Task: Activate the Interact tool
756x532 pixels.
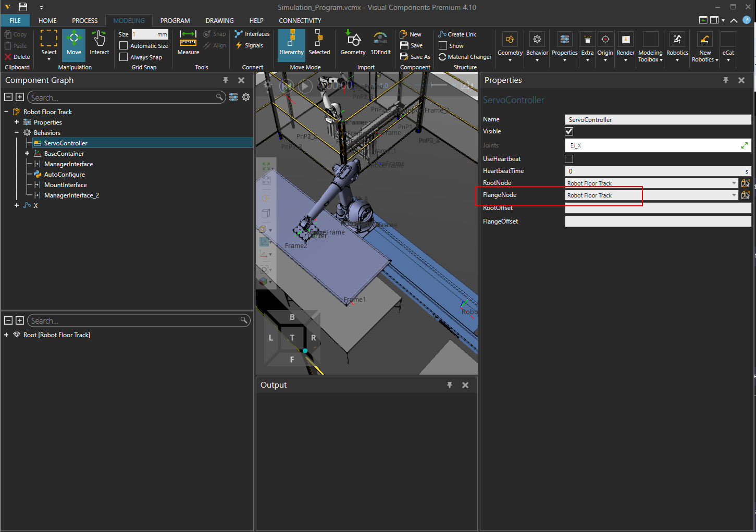Action: coord(99,44)
